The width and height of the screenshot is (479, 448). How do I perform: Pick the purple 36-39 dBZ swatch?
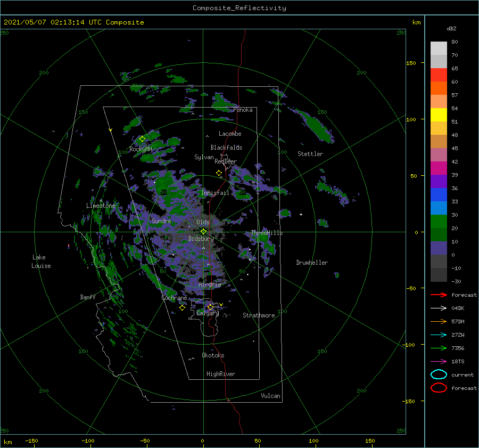point(439,182)
